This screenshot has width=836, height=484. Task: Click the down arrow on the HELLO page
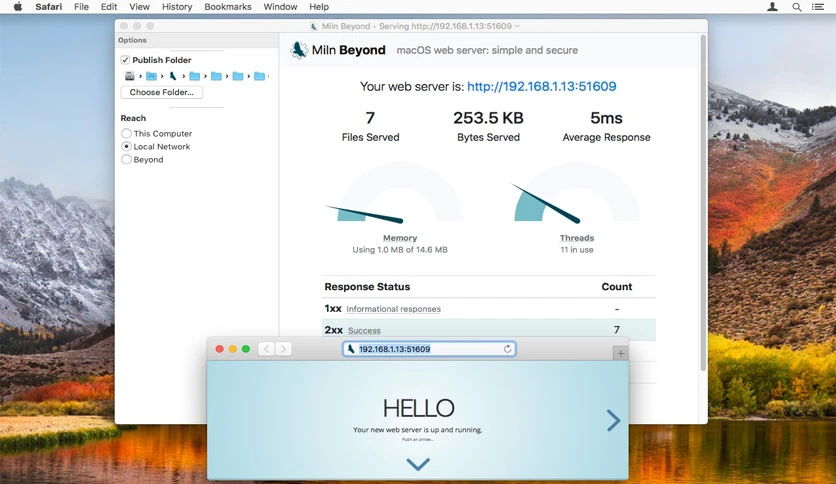(418, 464)
